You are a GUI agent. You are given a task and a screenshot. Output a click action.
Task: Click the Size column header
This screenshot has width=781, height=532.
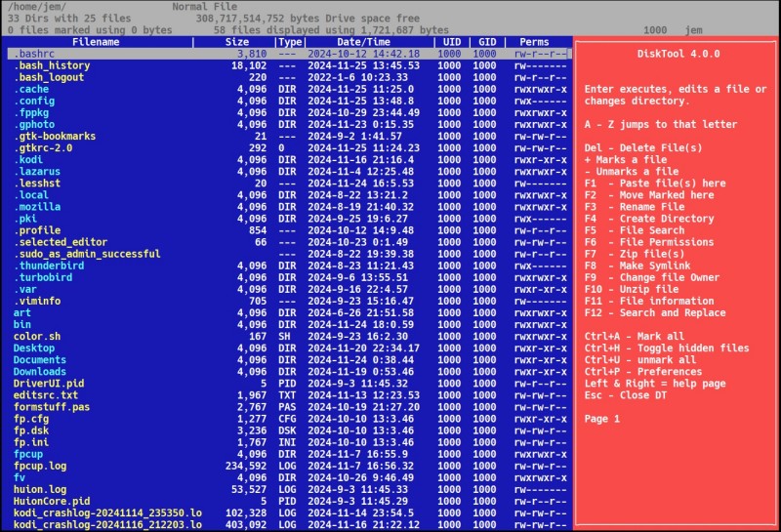point(236,42)
